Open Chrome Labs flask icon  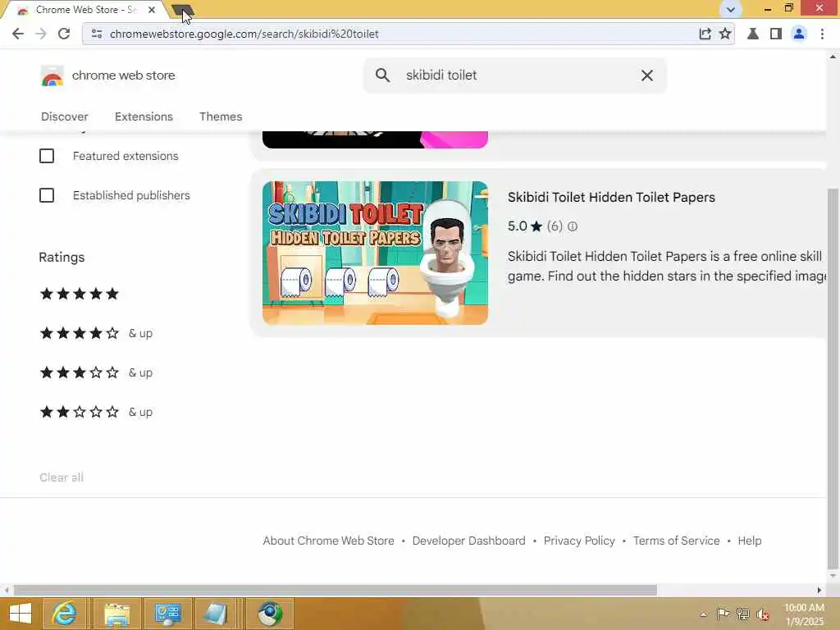[753, 34]
